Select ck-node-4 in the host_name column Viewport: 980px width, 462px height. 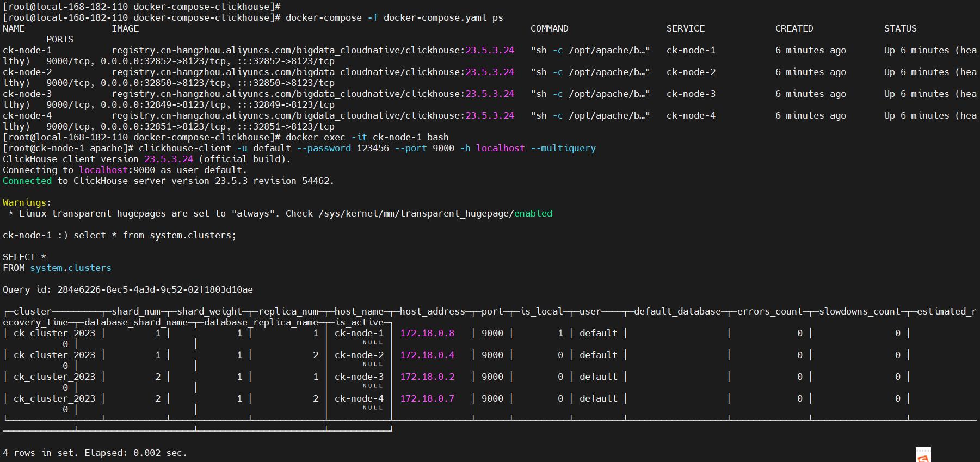point(359,398)
